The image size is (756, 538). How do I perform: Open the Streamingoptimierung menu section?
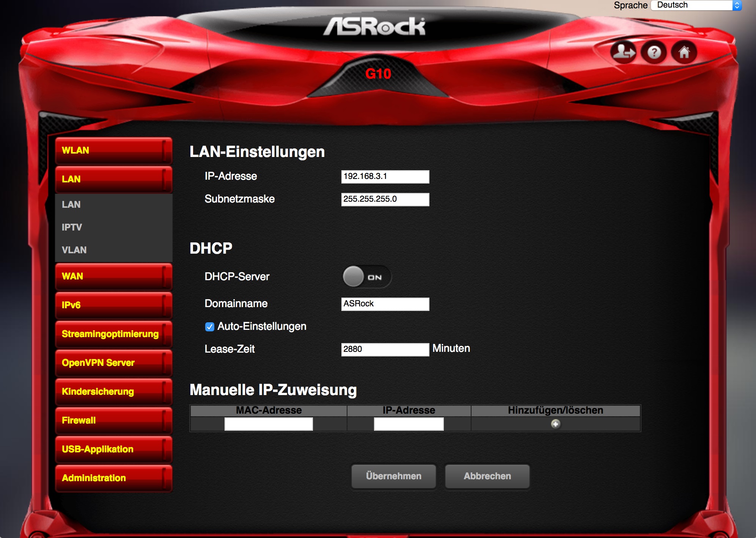(x=114, y=334)
